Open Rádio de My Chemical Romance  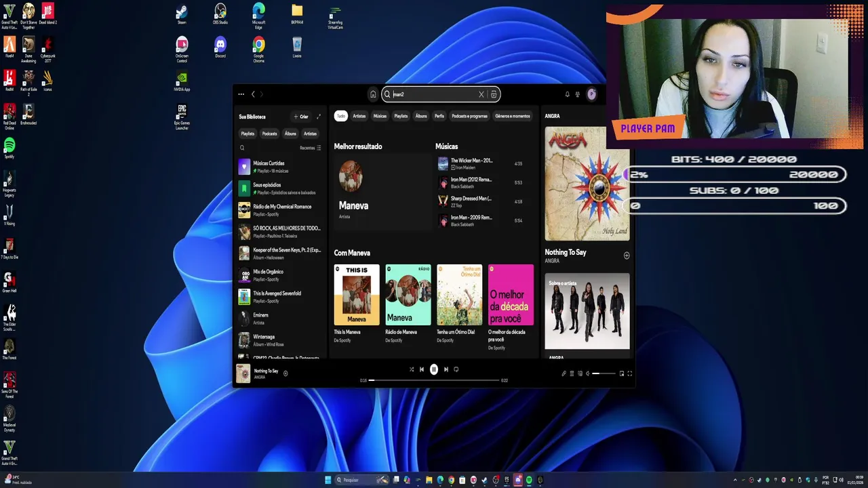(279, 210)
